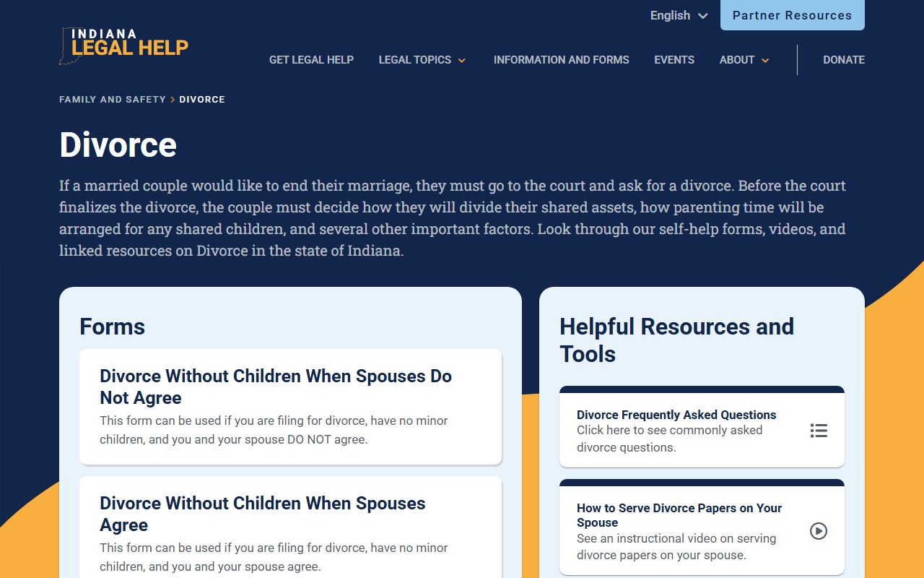Open Information and Forms page
Viewport: 924px width, 578px height.
point(562,60)
